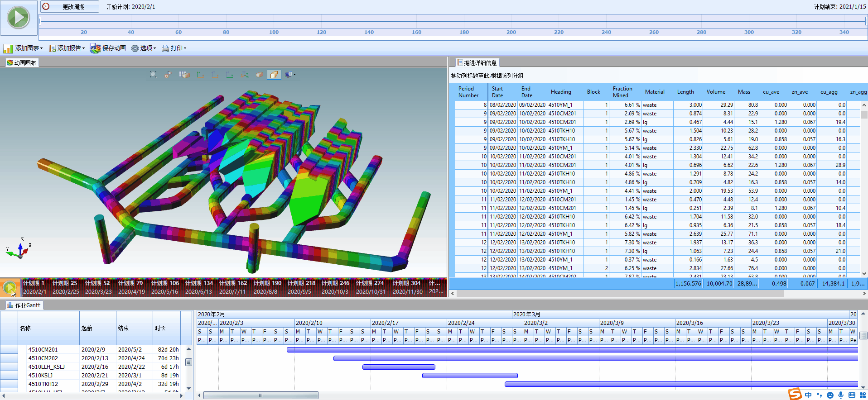The width and height of the screenshot is (868, 400).
Task: Click the microphone icon in the input method bar
Action: pyautogui.click(x=841, y=395)
